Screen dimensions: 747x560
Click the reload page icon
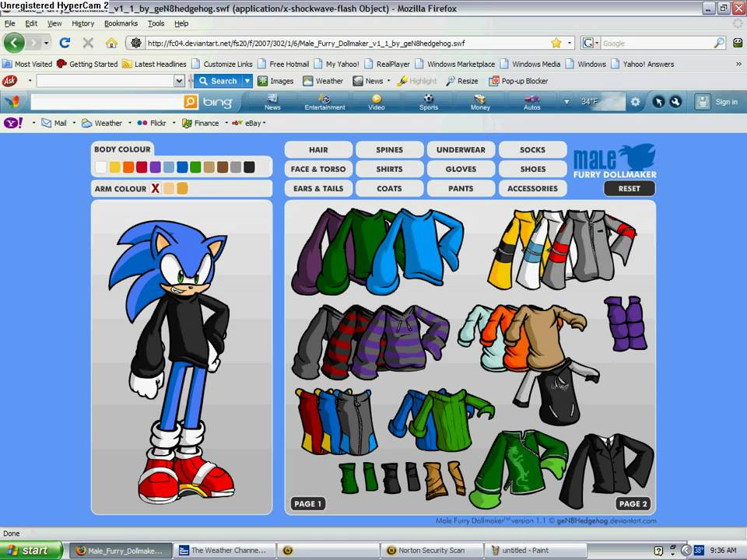[x=65, y=43]
